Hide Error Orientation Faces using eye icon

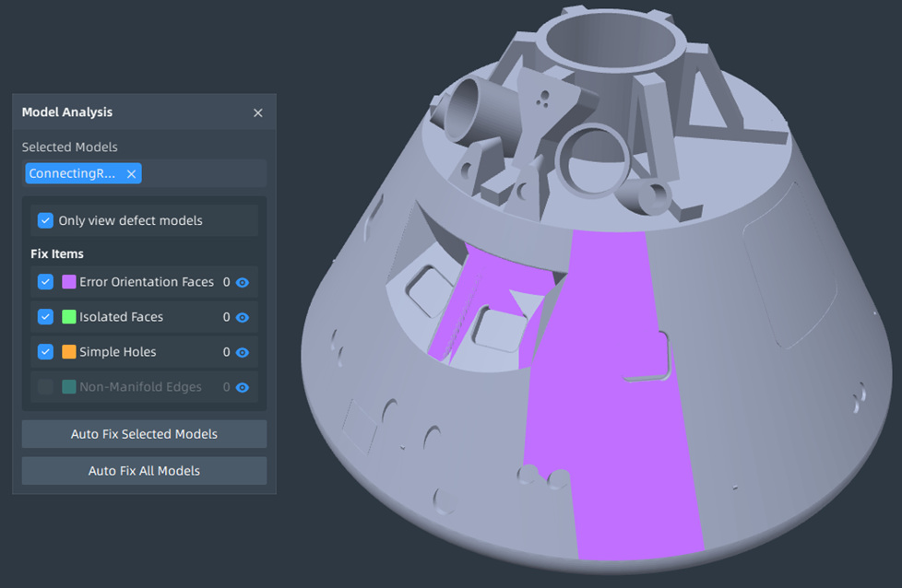[243, 283]
